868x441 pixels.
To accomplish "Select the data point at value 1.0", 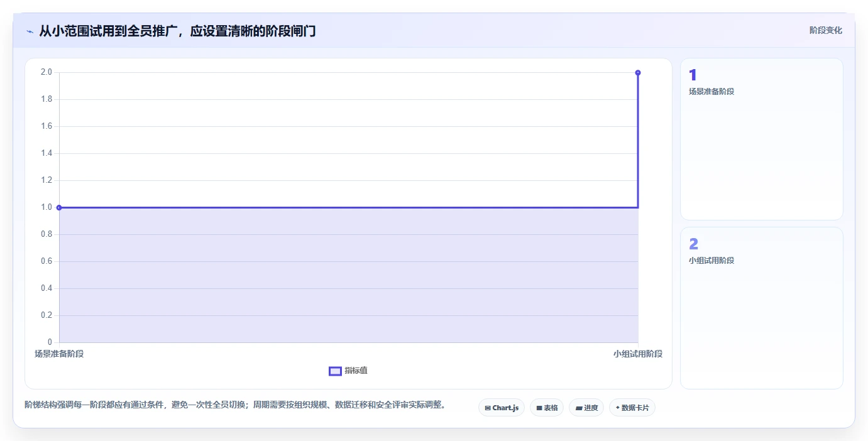I will pyautogui.click(x=59, y=207).
